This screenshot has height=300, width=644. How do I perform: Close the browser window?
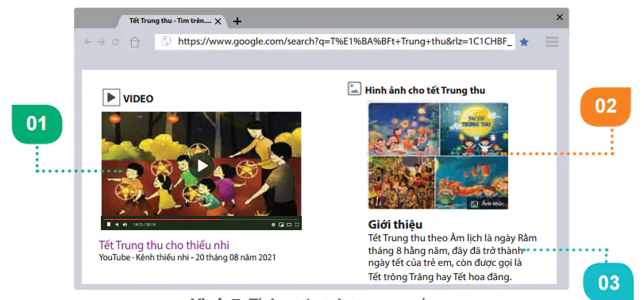(x=559, y=17)
